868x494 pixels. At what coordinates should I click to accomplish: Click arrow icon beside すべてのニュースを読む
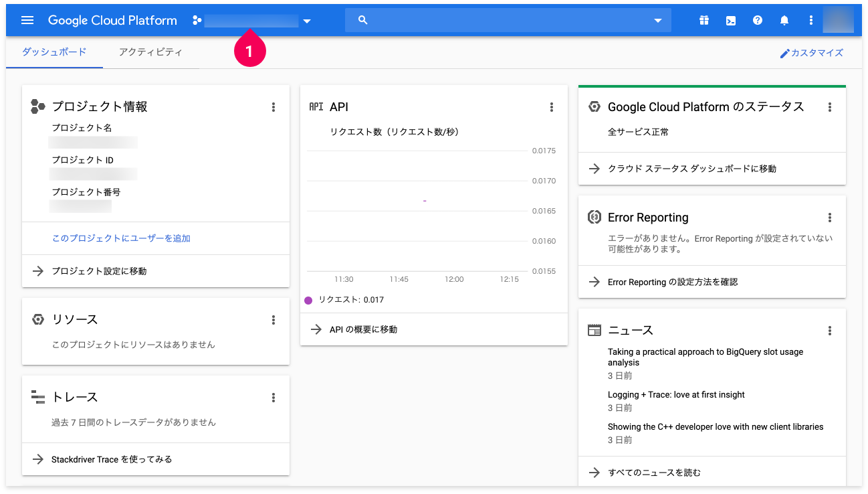(594, 473)
